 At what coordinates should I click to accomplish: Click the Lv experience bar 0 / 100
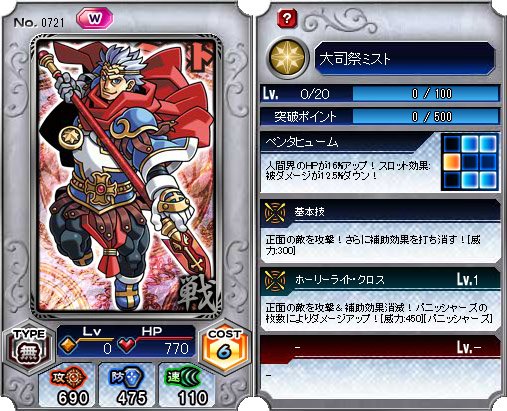(426, 94)
